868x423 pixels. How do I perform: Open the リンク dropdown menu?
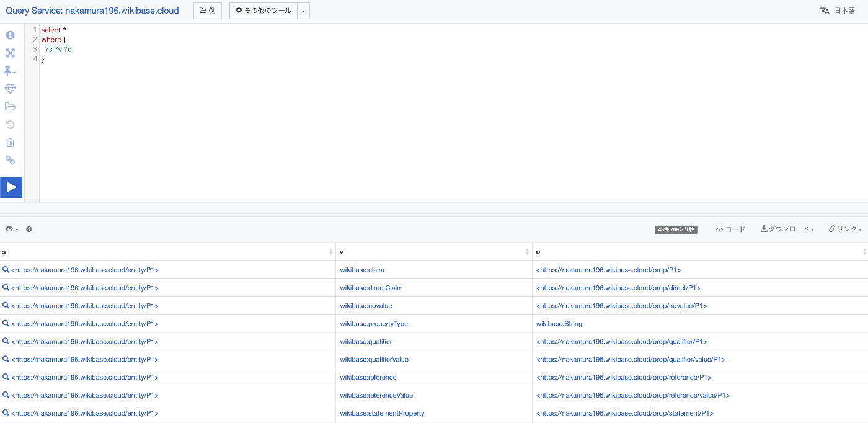coord(846,229)
